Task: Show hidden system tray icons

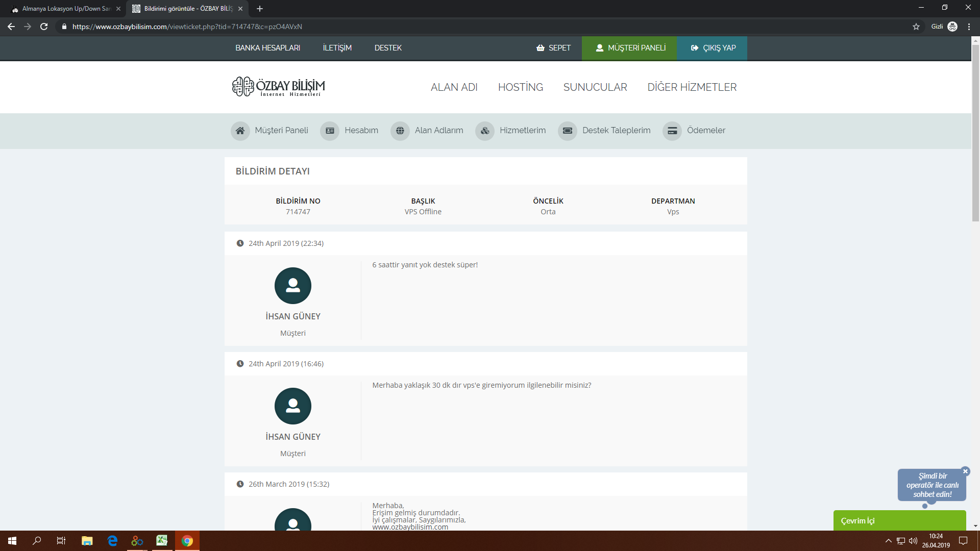Action: coord(889,541)
